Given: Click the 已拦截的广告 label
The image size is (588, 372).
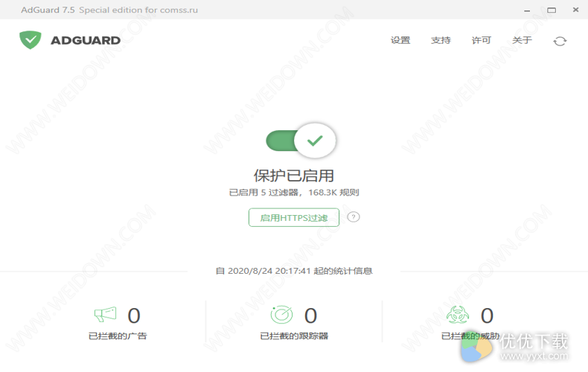Looking at the screenshot, I should [118, 336].
